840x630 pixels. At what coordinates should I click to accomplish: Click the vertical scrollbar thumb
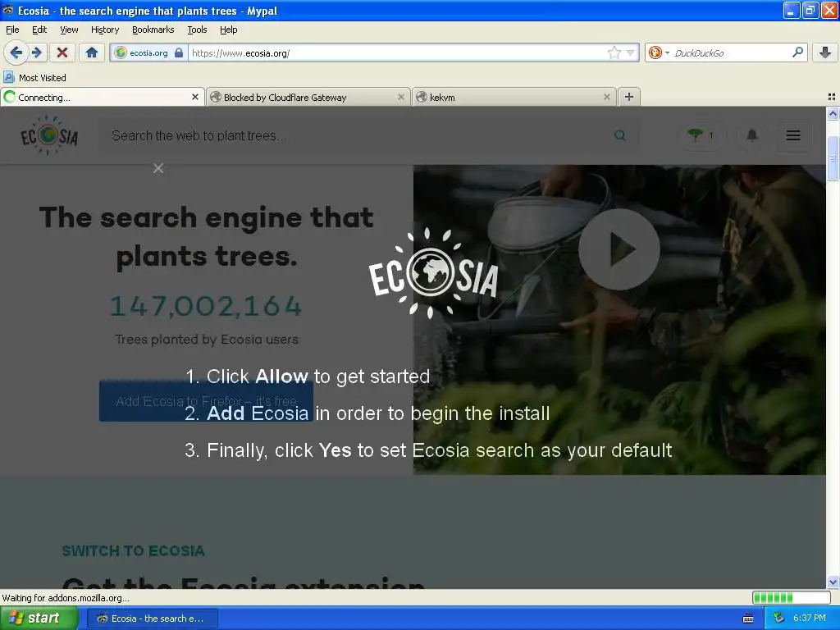click(833, 158)
